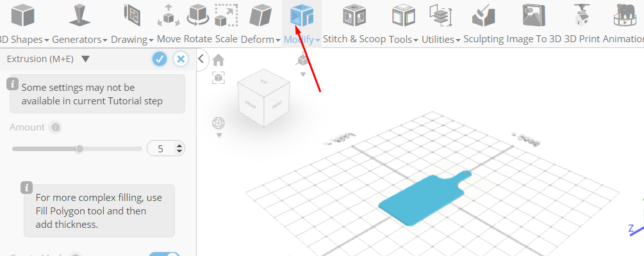Click the Amount slider track
Viewport: 644px width, 256px height.
pos(77,148)
